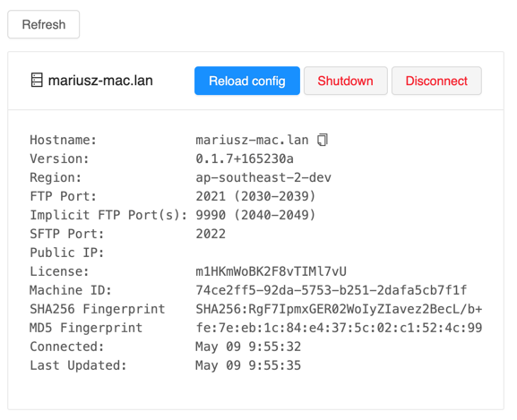Click the version value 0.1.7+165230a
This screenshot has height=420, width=517.
[245, 159]
